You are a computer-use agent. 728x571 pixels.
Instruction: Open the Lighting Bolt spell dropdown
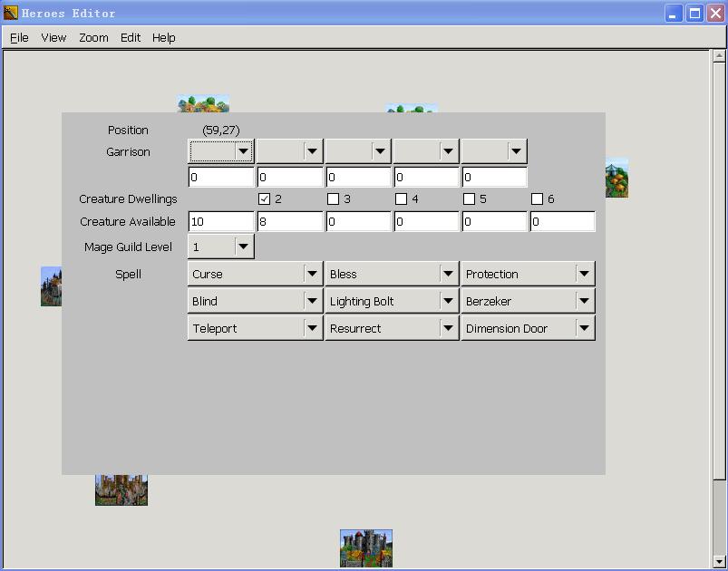pos(392,301)
